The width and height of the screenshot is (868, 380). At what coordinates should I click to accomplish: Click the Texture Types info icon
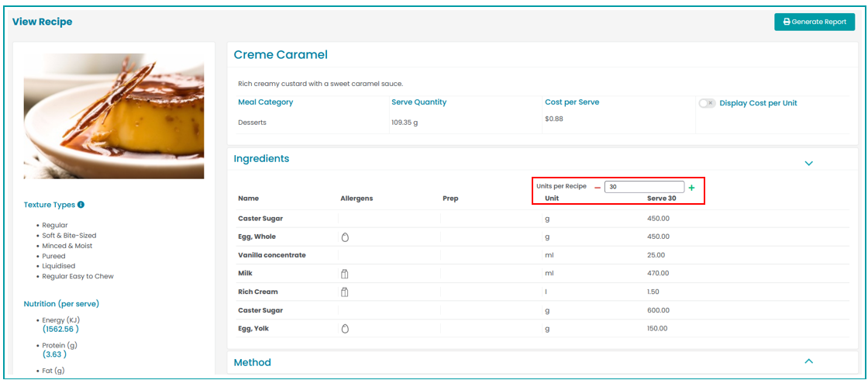click(x=81, y=205)
